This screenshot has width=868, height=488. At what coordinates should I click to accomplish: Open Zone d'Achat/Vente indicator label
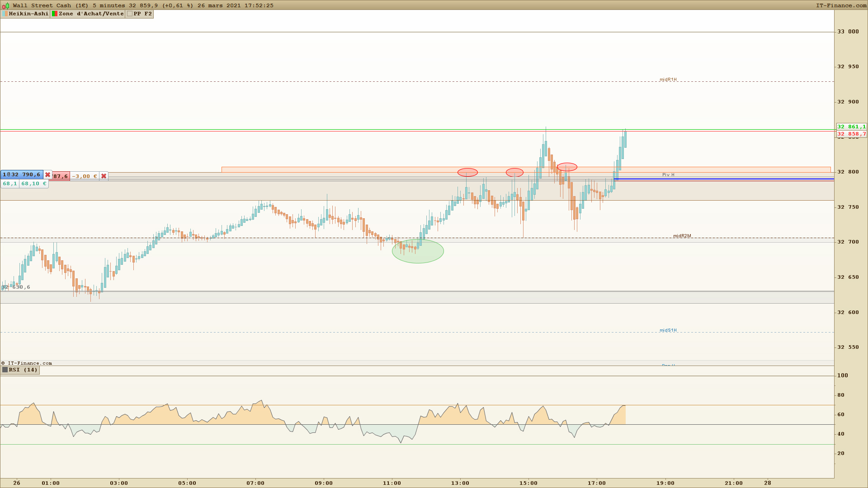tap(91, 14)
